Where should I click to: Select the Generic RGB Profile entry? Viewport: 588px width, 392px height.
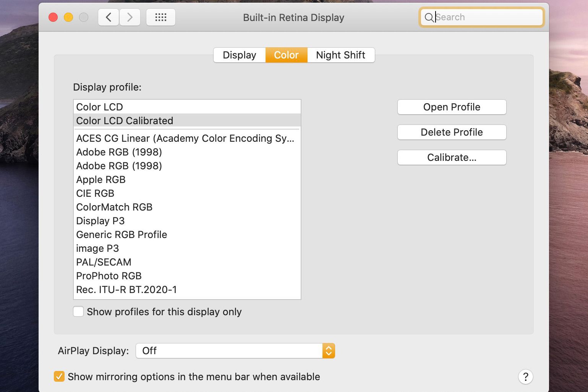(187, 235)
